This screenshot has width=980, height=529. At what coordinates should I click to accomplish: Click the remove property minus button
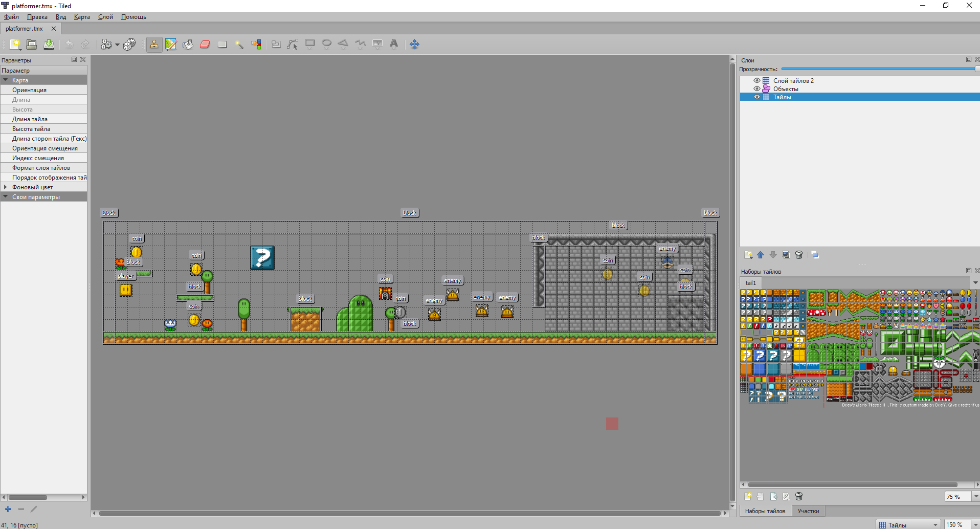click(x=21, y=509)
